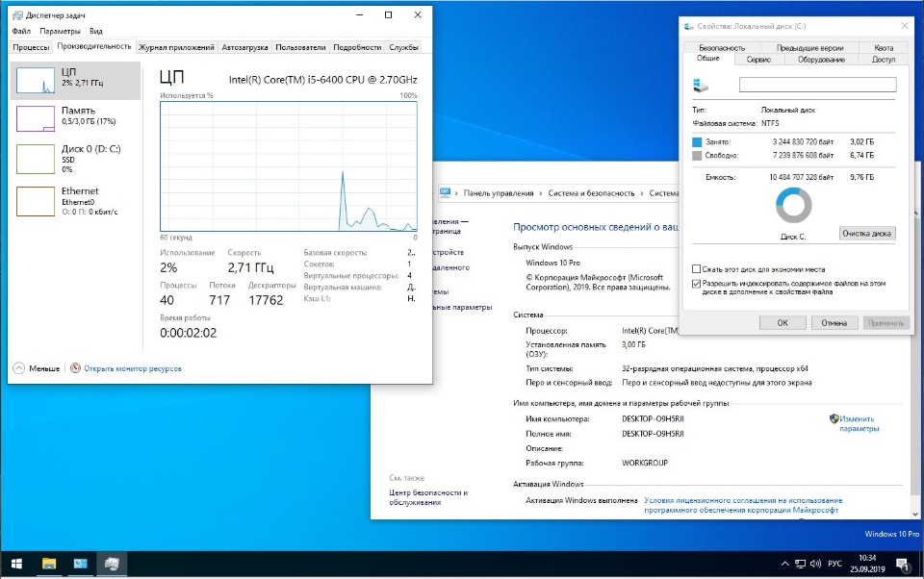Viewport: 924px width, 579px height.
Task: Click the disk usage donut chart
Action: [794, 205]
